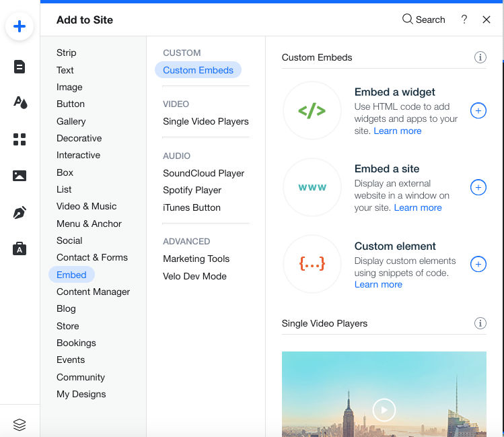
Task: Jump to Marketing Tools subcategory
Action: [x=196, y=259]
